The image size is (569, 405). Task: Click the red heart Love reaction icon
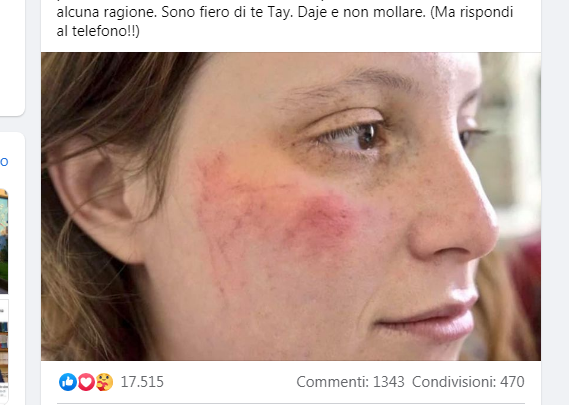[86, 382]
